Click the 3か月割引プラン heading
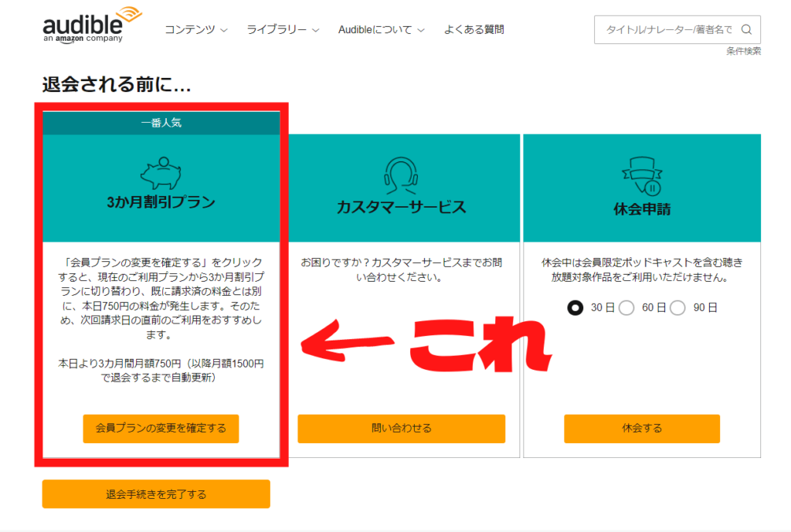Screen dimensions: 791x532 (x=161, y=202)
